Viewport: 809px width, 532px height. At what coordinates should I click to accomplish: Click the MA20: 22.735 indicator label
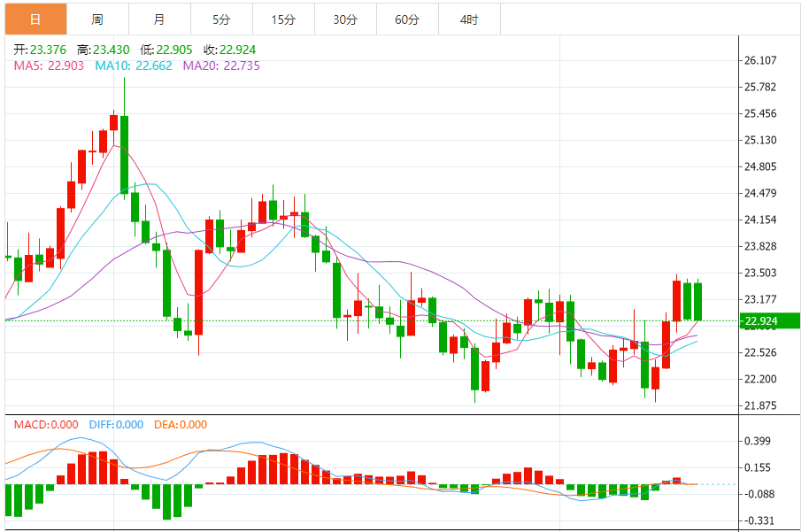point(221,66)
